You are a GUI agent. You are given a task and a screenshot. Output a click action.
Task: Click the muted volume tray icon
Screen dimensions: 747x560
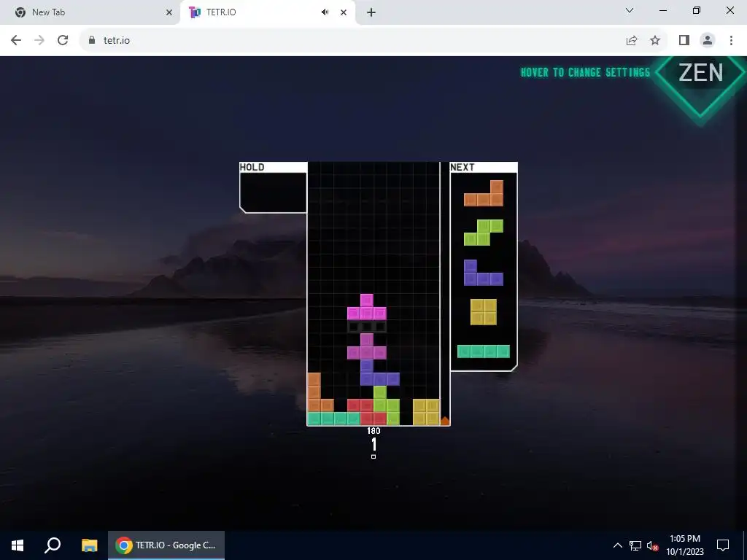click(x=653, y=545)
